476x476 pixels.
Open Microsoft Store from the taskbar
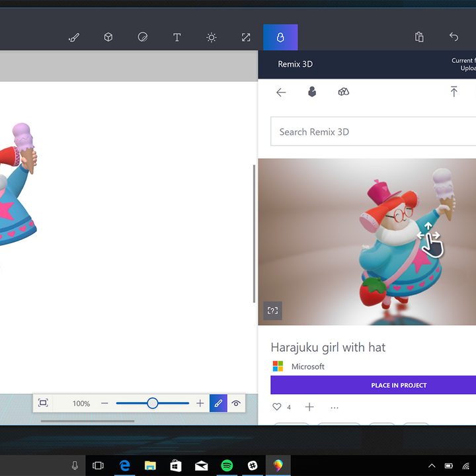176,465
